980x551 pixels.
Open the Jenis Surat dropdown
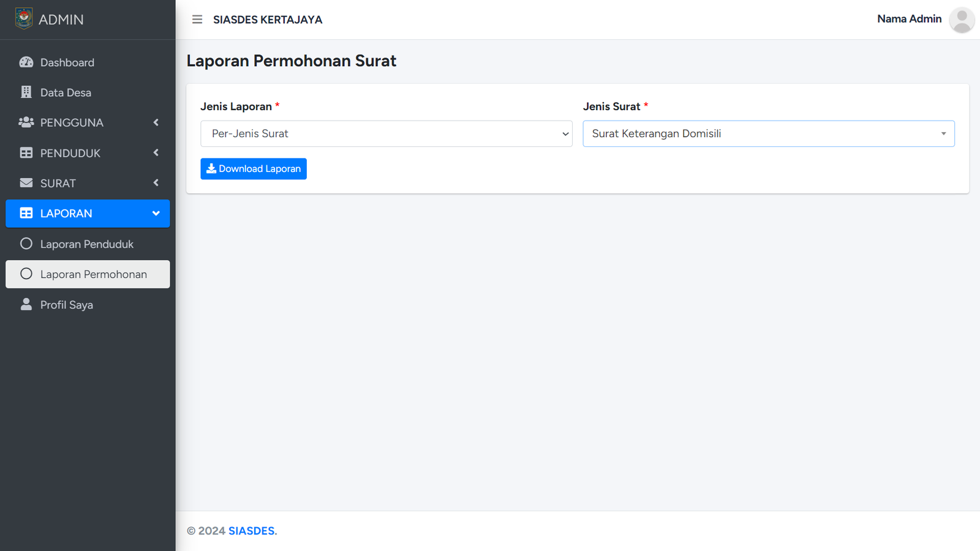coord(768,133)
